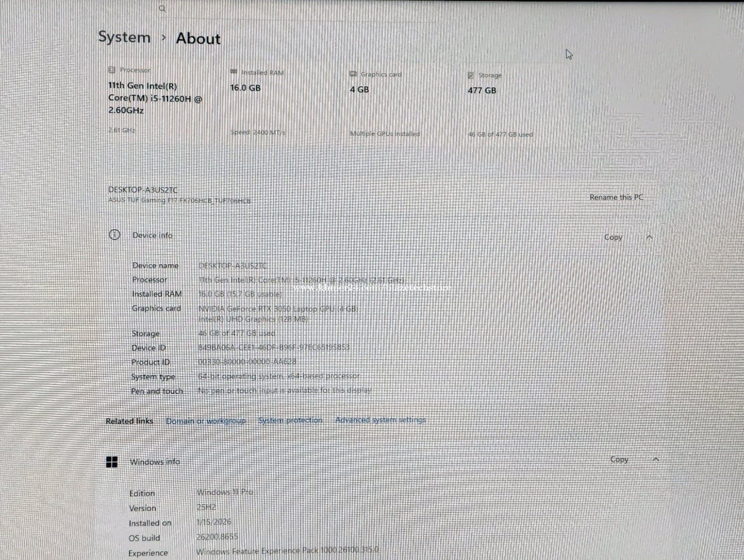Open Advanced system settings link
This screenshot has width=744, height=560.
tap(380, 420)
